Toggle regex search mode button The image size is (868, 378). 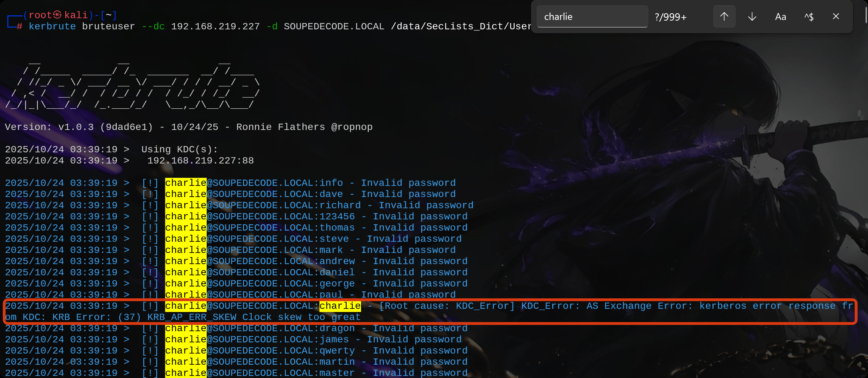point(809,16)
